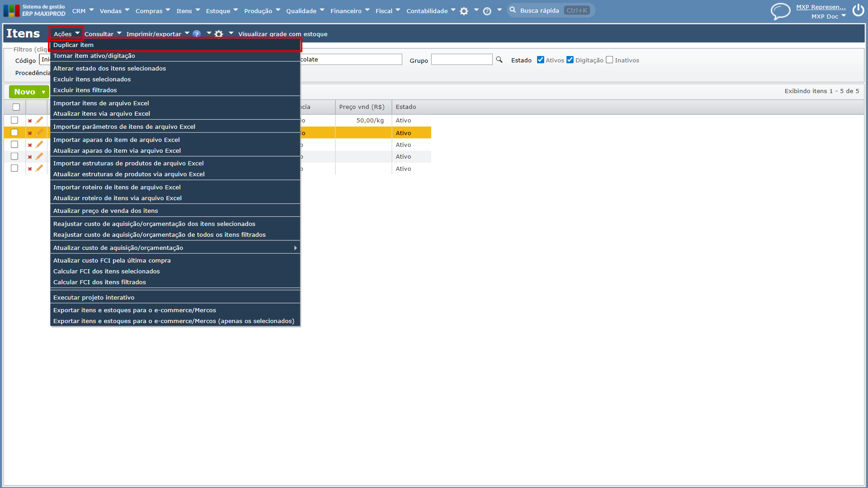Uncheck the Ativos checkbox

540,60
